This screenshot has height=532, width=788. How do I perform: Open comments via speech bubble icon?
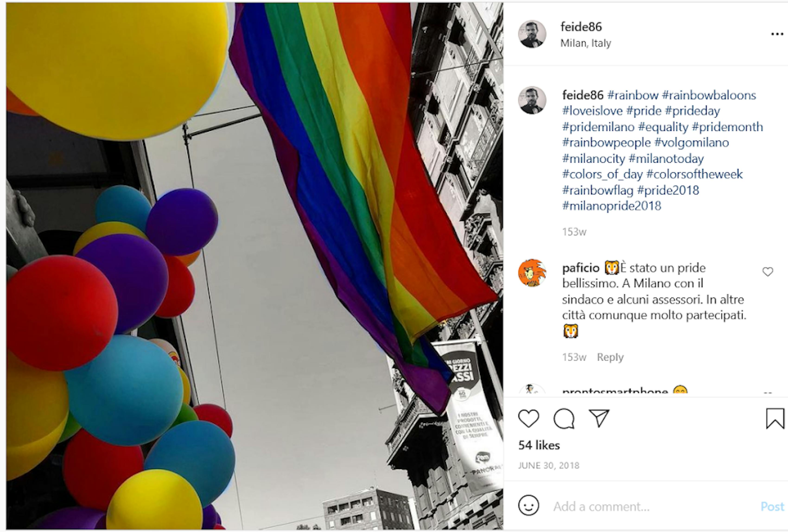(564, 419)
